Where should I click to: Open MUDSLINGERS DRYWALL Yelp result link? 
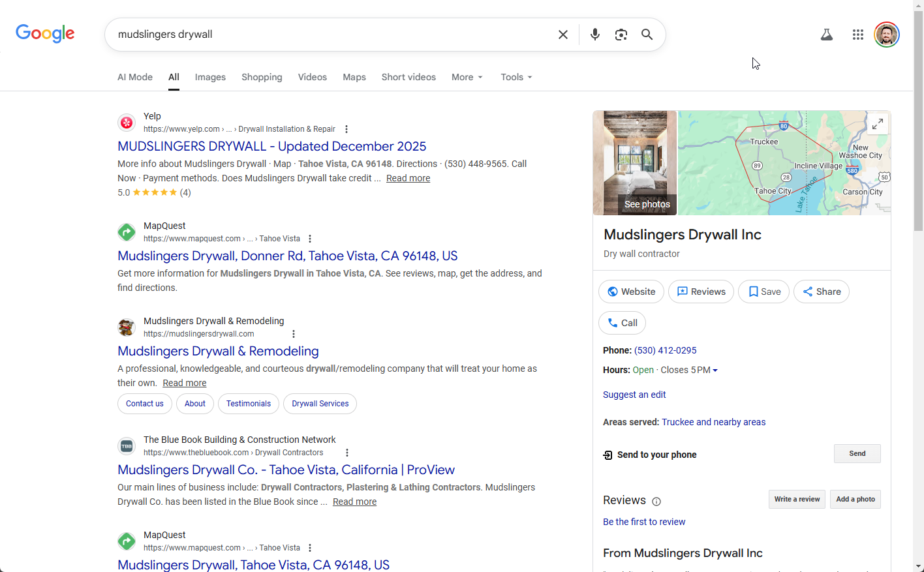(x=272, y=146)
